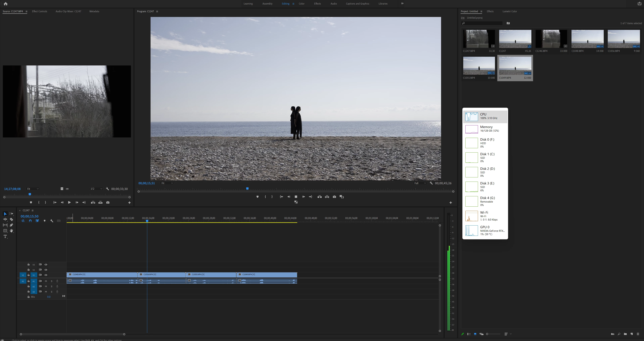The image size is (644, 341).
Task: Switch to the Color workspace
Action: click(301, 4)
